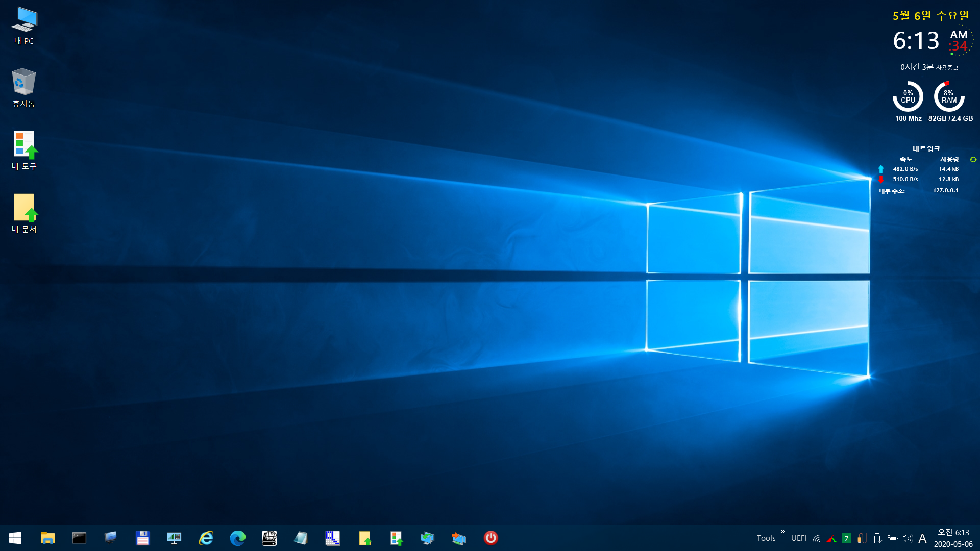980x551 pixels.
Task: Click the red power button icon
Action: 491,538
